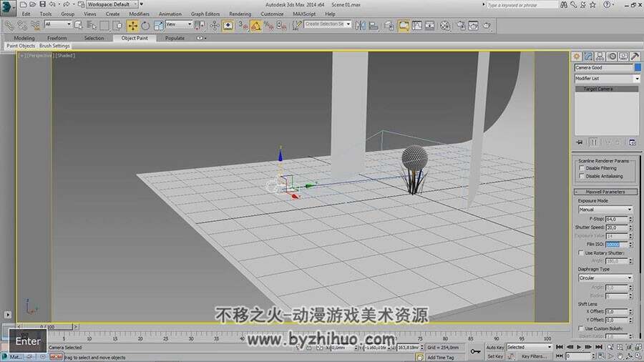Select Target Camera in modifier stack
The width and height of the screenshot is (644, 362).
tap(606, 89)
